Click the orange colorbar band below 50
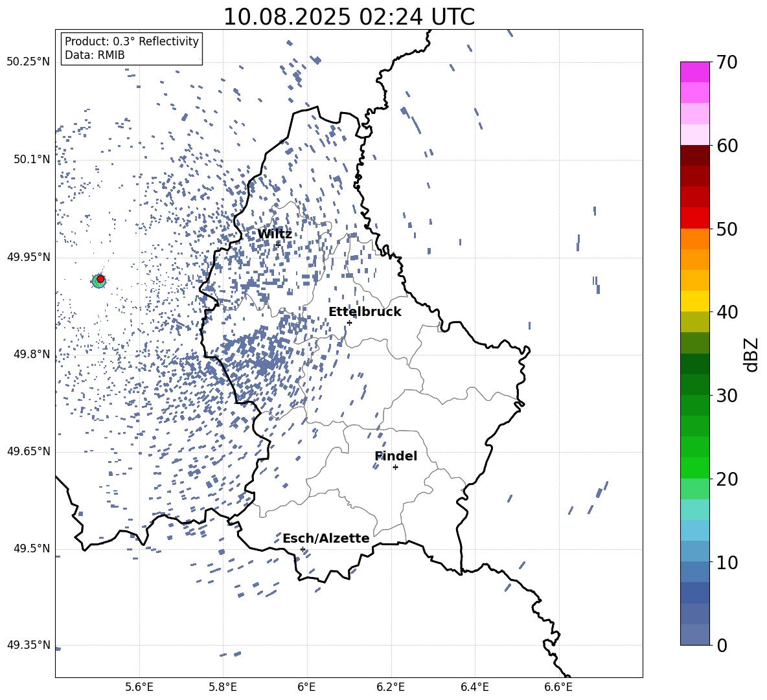The image size is (767, 700). click(695, 238)
